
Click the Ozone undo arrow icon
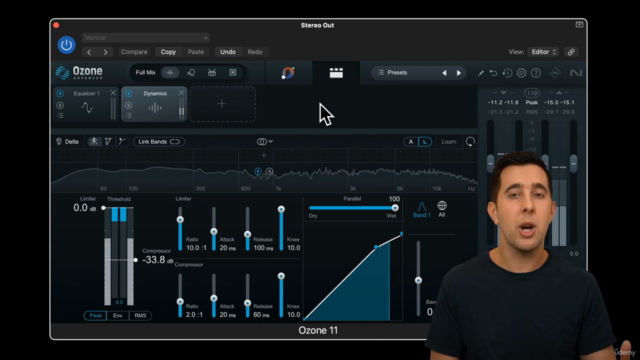point(493,73)
